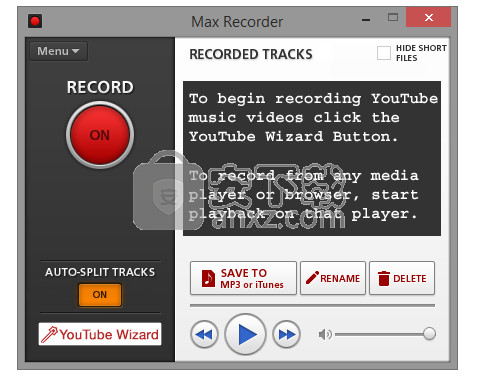This screenshot has width=482, height=384.
Task: Maximize the Max Recorder window
Action: tap(393, 17)
